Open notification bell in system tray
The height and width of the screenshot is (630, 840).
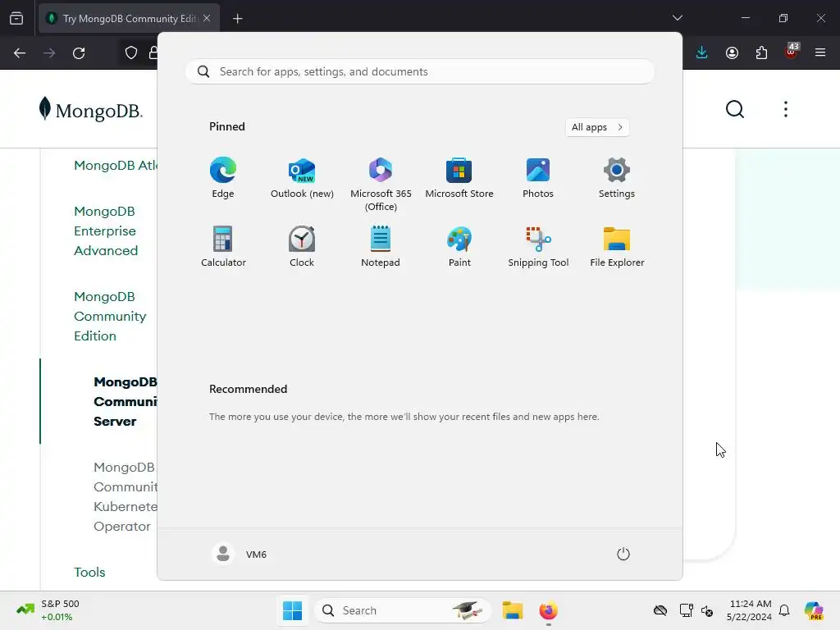point(784,610)
